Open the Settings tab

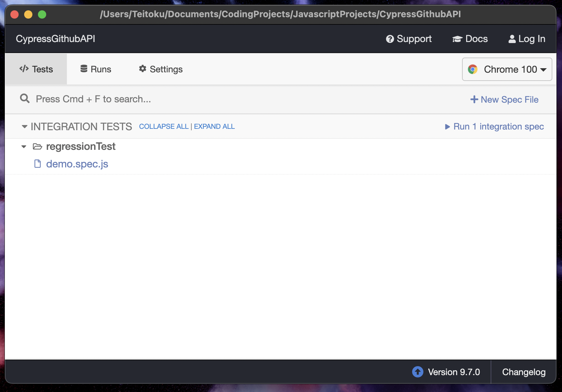point(161,69)
